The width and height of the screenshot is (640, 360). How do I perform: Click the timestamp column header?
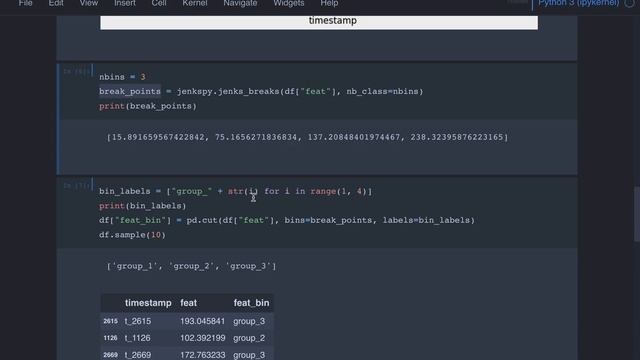coord(148,303)
